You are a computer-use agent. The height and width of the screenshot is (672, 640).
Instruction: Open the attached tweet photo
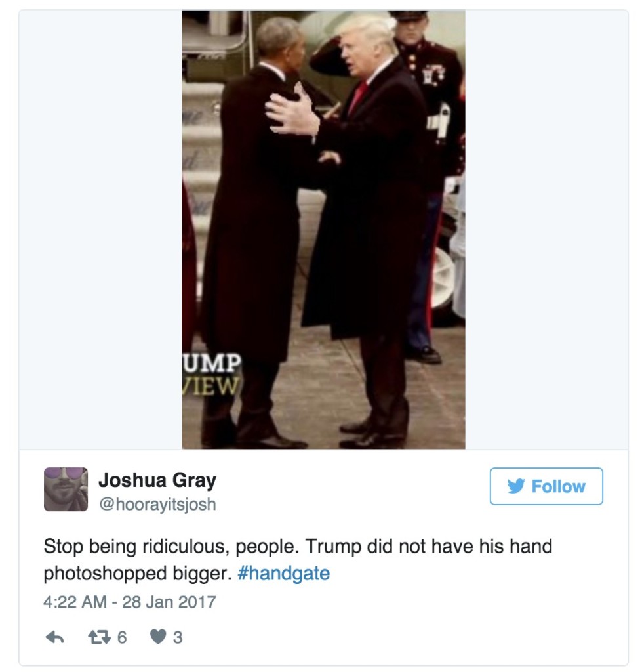[x=323, y=230]
